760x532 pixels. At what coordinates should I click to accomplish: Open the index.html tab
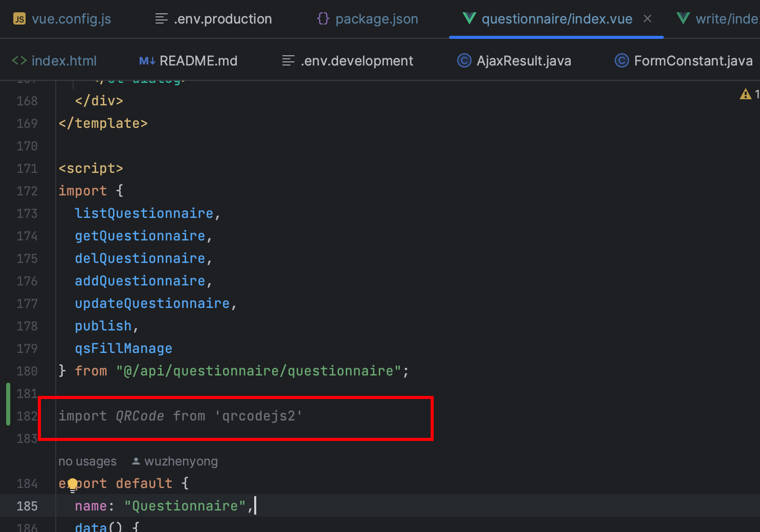coord(54,61)
